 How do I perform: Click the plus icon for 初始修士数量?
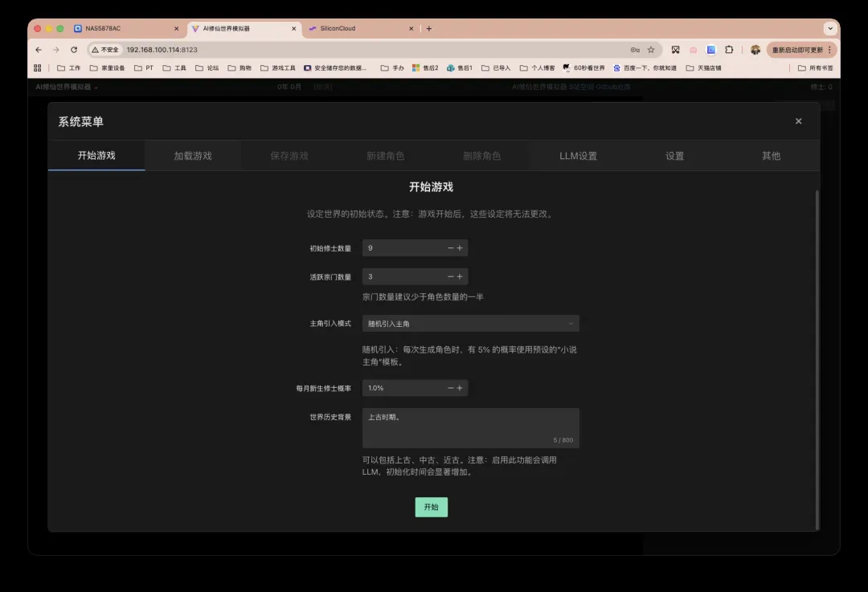coord(460,248)
